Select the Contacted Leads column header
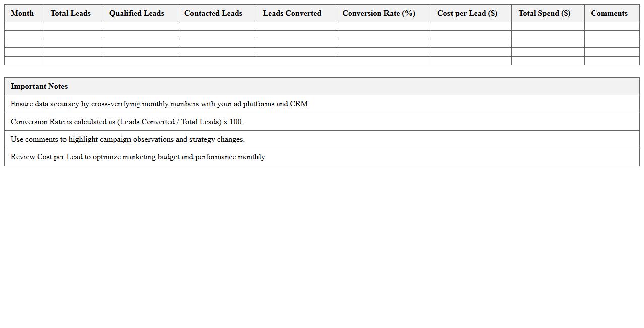The height and width of the screenshot is (328, 644). 213,13
